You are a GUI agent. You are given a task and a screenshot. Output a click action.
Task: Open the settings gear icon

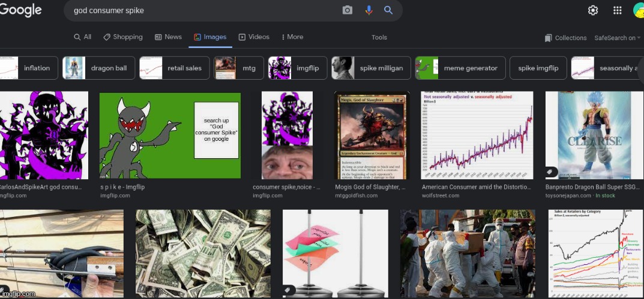click(x=593, y=10)
